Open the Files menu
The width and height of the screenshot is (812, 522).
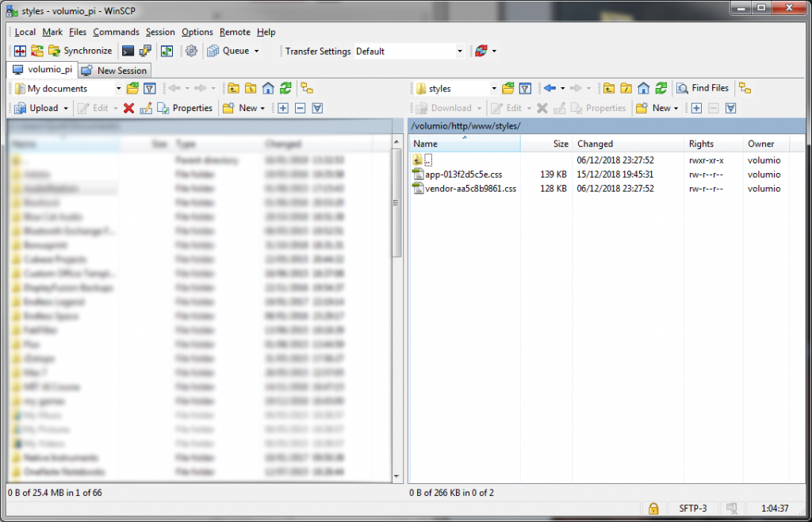pyautogui.click(x=78, y=32)
